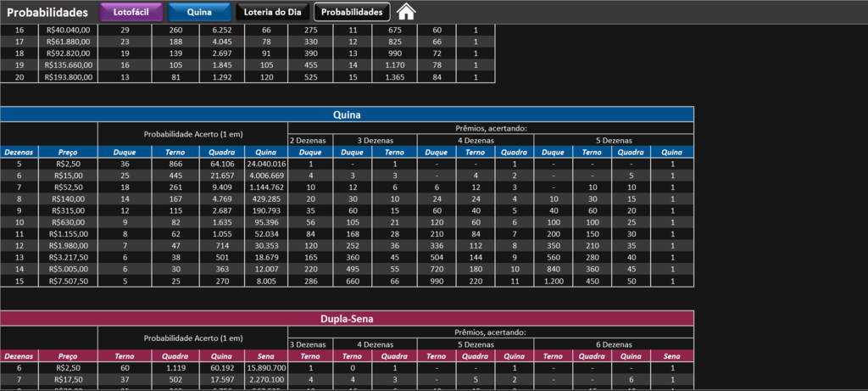The height and width of the screenshot is (391, 868).
Task: Click Quina probability cell 12.007
Action: tap(266, 269)
